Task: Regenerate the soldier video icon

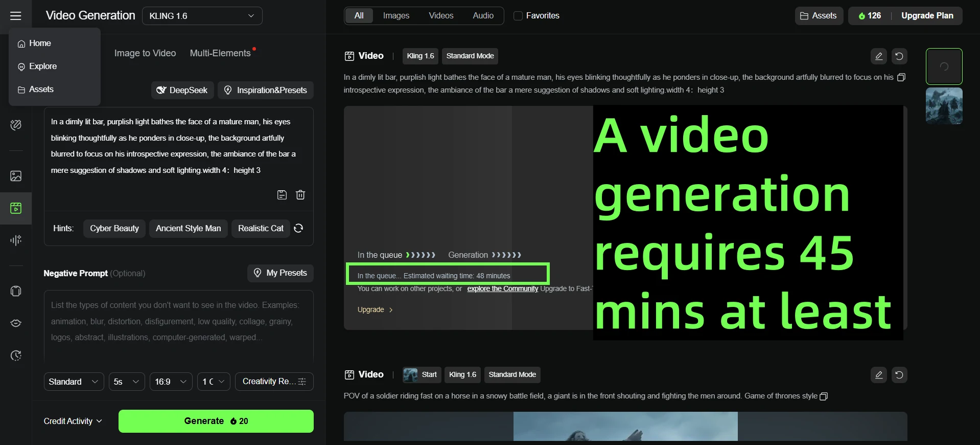Action: pos(899,375)
